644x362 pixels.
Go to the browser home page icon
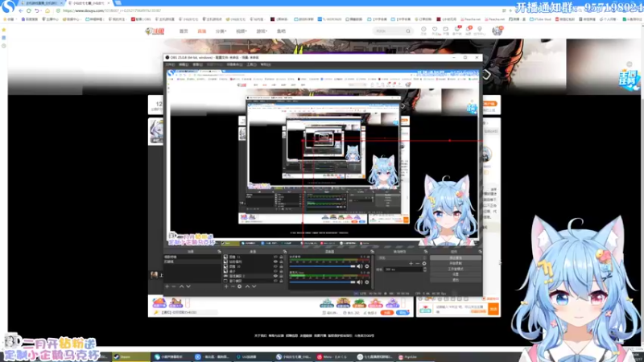tap(47, 10)
